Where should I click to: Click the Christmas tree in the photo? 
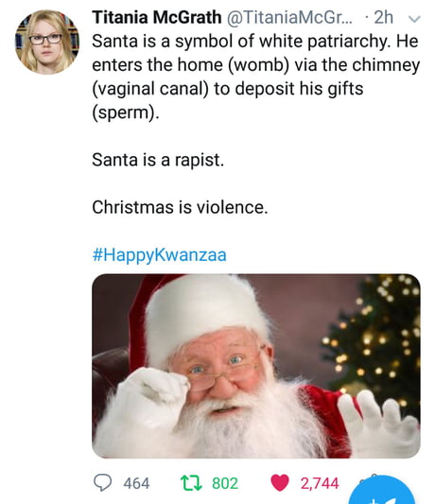pos(376,340)
